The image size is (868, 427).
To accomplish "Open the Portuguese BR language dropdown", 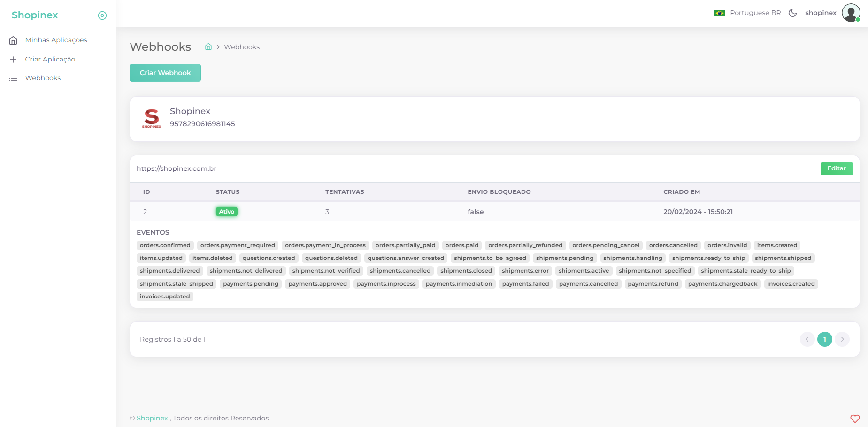I will tap(755, 13).
